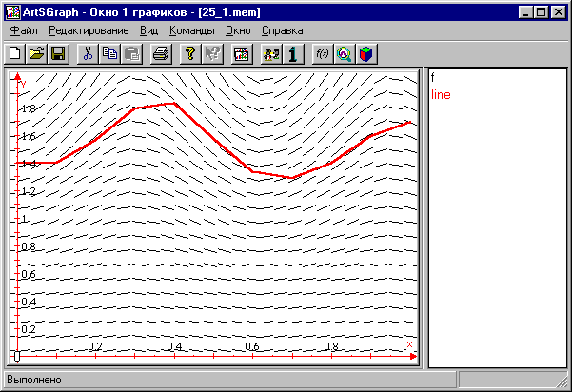The width and height of the screenshot is (572, 392).
Task: Open the f(x) function toolbar button
Action: click(x=323, y=53)
